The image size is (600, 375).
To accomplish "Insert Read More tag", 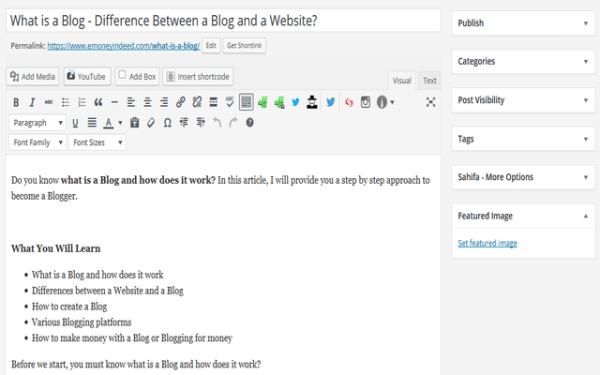I will coord(214,102).
